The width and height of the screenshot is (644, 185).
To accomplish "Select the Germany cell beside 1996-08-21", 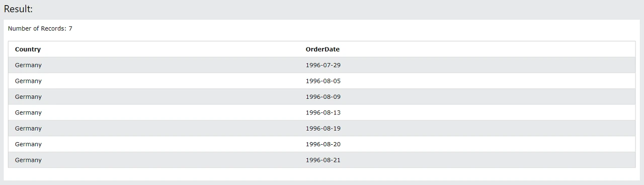I will 28,160.
